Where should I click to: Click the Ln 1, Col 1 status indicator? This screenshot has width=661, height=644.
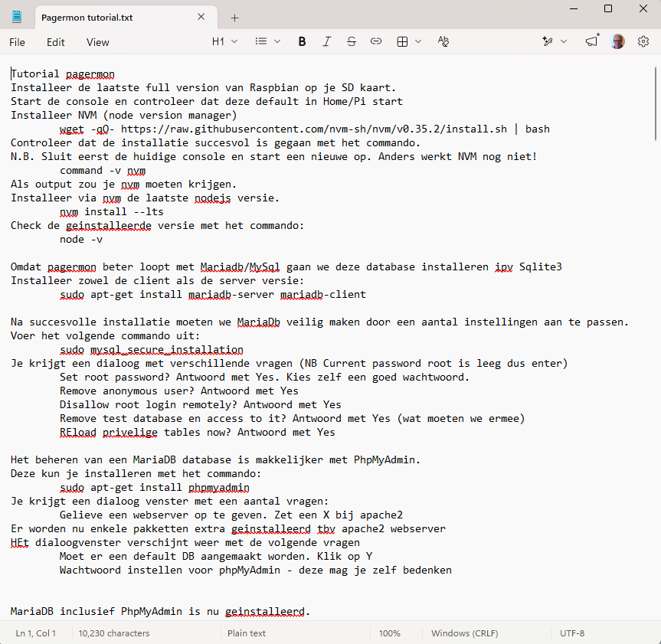(36, 633)
